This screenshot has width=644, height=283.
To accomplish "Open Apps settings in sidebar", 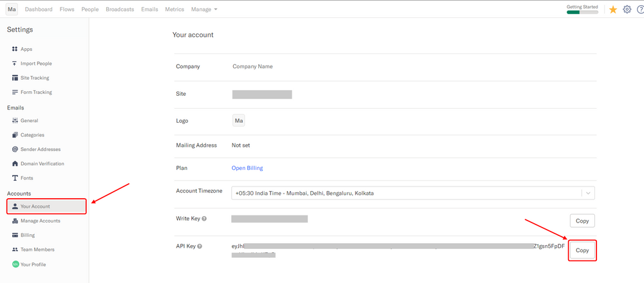I will [x=26, y=49].
